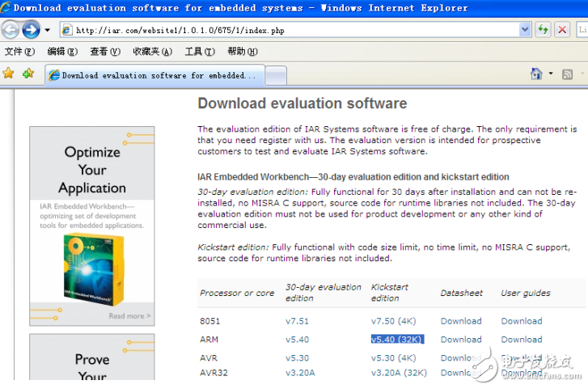Open the 工具(T) menu
Image resolution: width=588 pixels, height=389 pixels.
[200, 52]
